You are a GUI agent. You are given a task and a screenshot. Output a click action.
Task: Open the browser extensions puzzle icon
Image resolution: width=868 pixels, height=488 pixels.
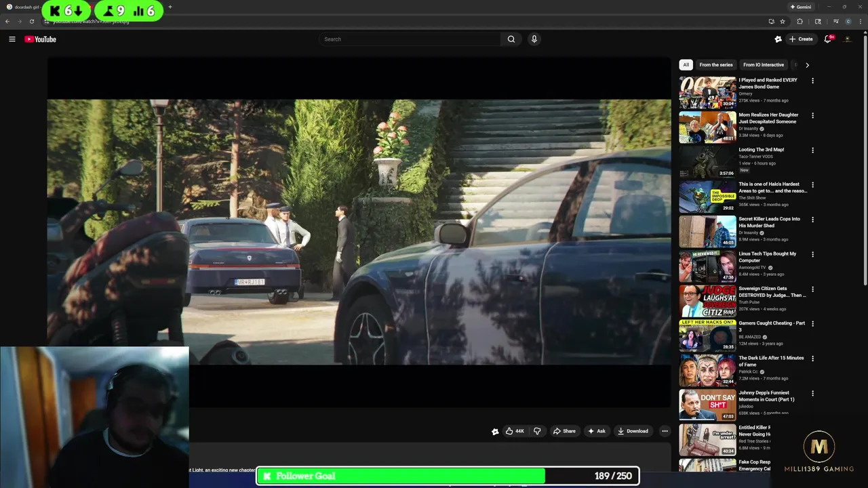[800, 21]
